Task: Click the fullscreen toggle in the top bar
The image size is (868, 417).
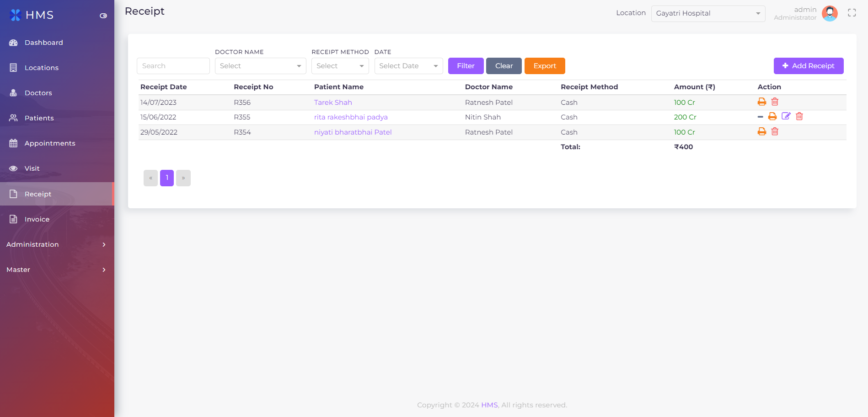Action: pos(852,12)
